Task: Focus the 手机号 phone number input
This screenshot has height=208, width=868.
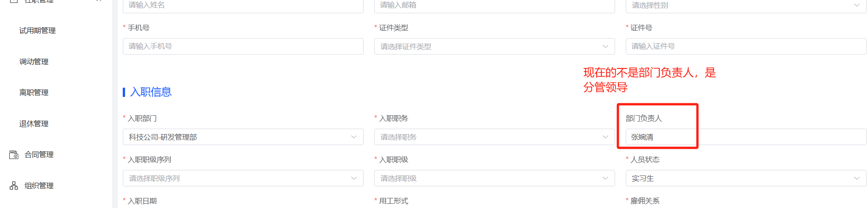Action: 243,46
